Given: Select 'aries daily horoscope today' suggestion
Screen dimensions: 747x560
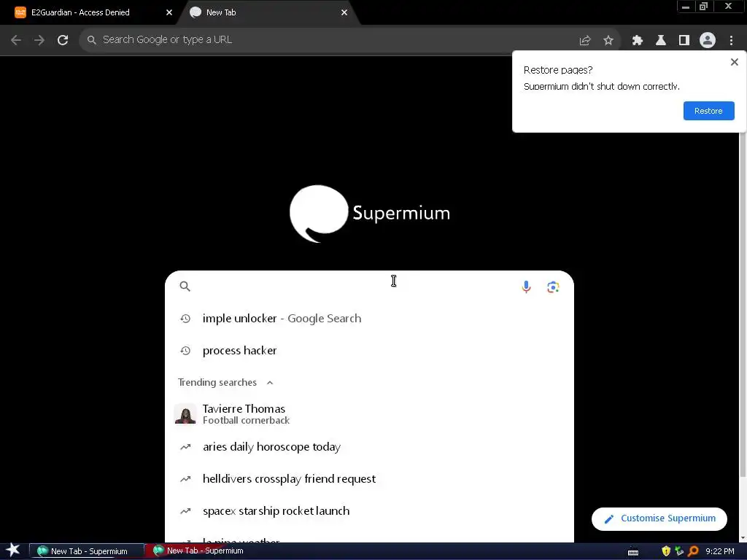Looking at the screenshot, I should (369, 447).
